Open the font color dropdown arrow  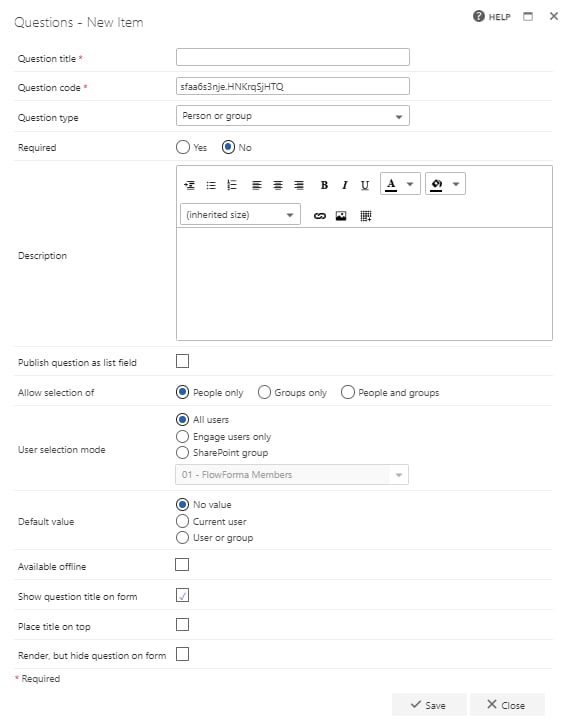(410, 184)
